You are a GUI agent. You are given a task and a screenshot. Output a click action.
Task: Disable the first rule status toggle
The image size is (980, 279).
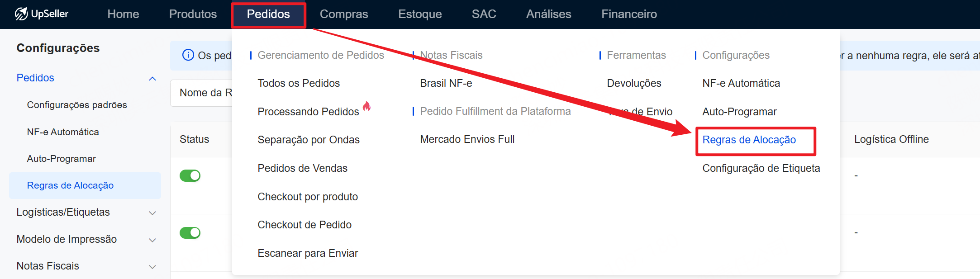190,175
